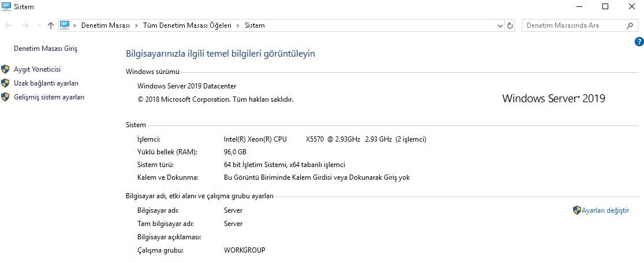The width and height of the screenshot is (644, 263).
Task: Click the Kalem ve Dokunma value text
Action: (317, 178)
